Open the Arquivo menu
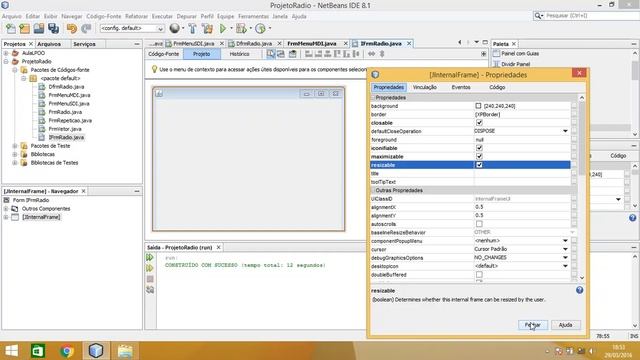This screenshot has width=640, height=360. pos(11,16)
